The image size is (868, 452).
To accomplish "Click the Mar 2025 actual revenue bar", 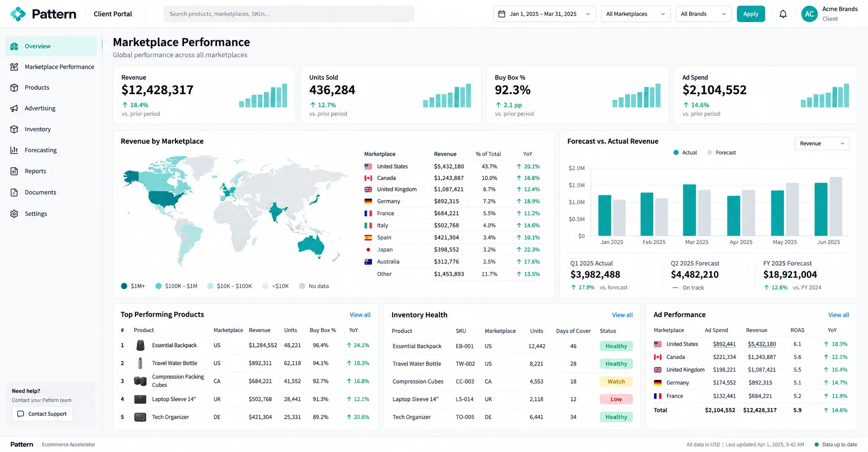I will tap(689, 210).
